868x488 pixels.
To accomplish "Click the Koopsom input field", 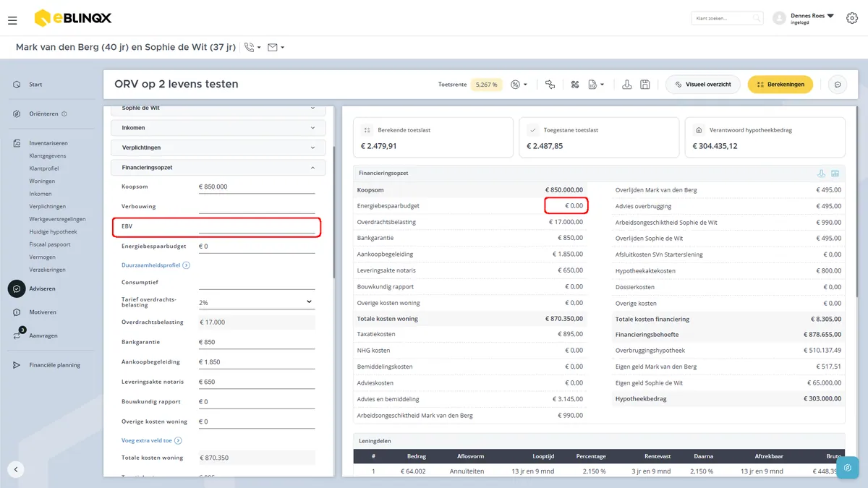I will 257,187.
